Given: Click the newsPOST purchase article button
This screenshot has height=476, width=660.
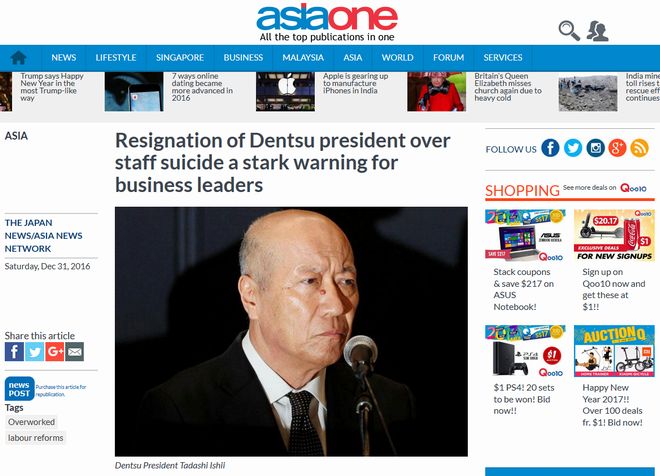Looking at the screenshot, I should pos(19,388).
